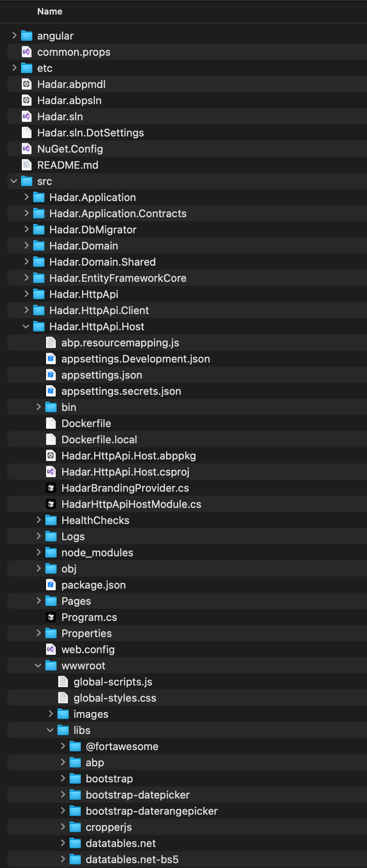Collapse the src folder chevron
The width and height of the screenshot is (367, 868).
pos(14,181)
